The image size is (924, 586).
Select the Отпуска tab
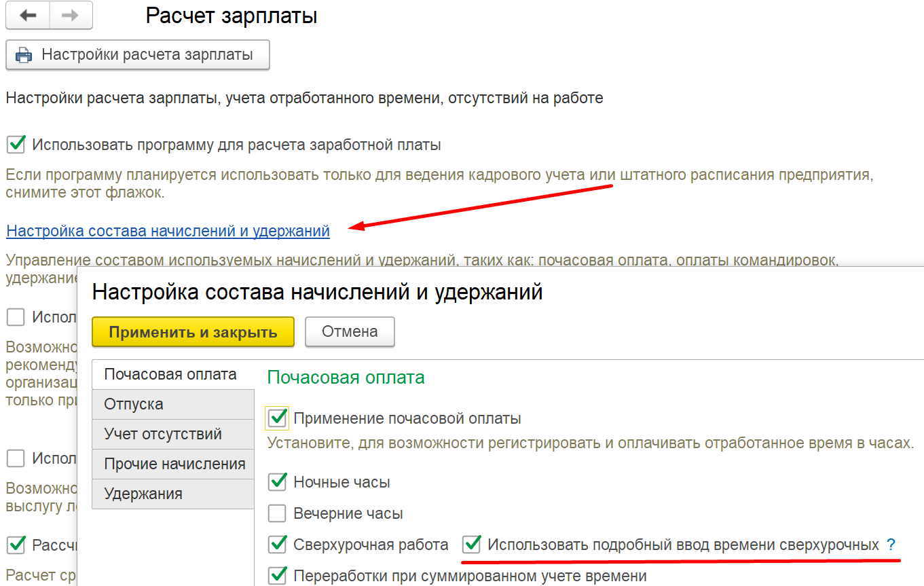[134, 404]
